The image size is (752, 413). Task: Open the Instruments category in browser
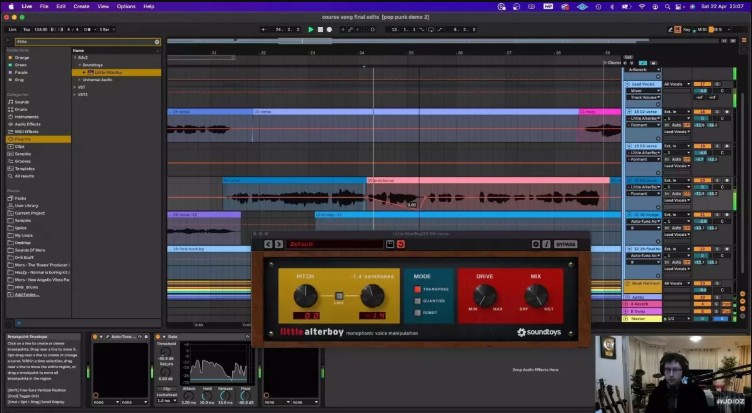(26, 117)
